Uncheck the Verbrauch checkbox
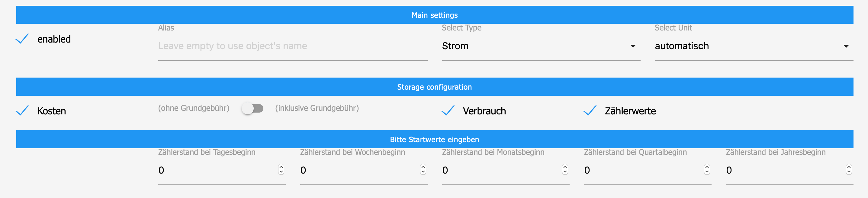 [x=448, y=111]
